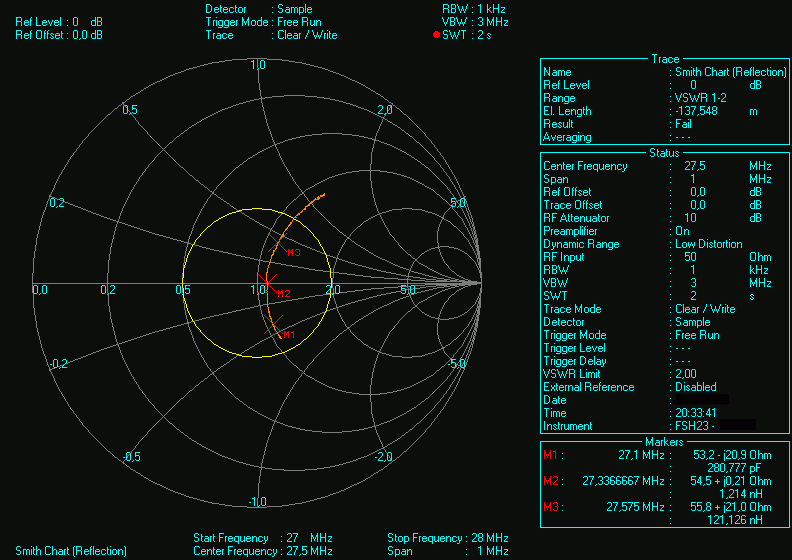Click the 27,575 MHz marker frequency
This screenshot has width=792, height=560.
click(635, 507)
